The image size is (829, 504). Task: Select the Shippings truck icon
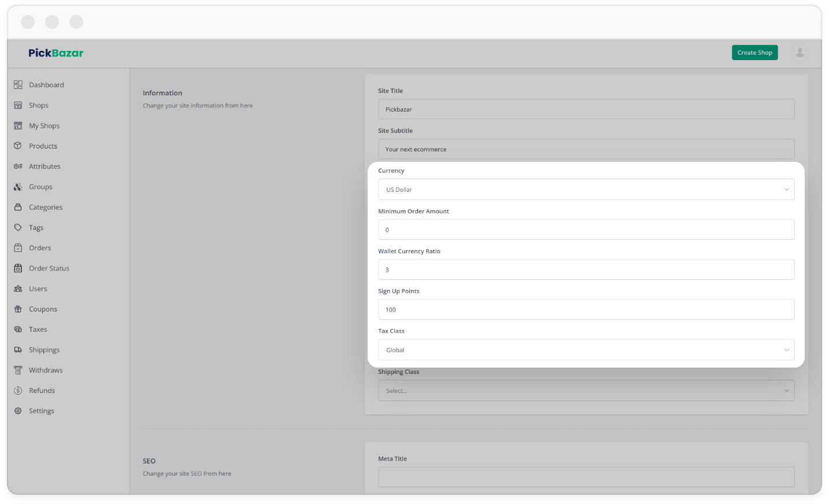tap(18, 349)
